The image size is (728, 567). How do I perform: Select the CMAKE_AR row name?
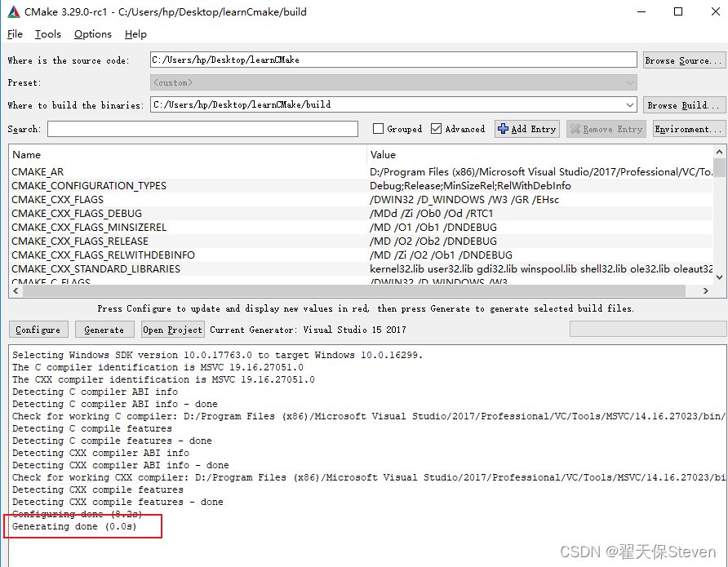tap(38, 171)
